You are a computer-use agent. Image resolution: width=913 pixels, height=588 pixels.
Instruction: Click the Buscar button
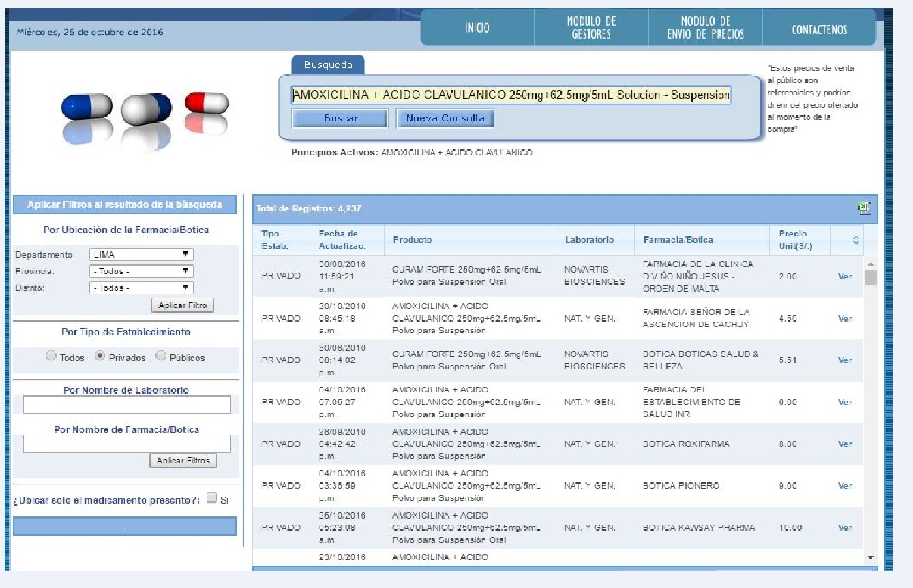pyautogui.click(x=341, y=119)
